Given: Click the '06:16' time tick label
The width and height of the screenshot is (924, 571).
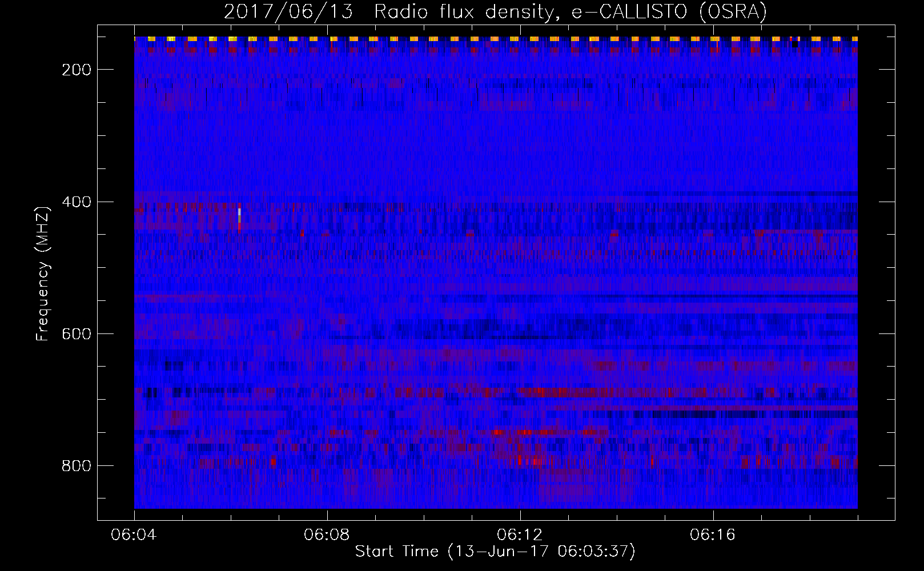Looking at the screenshot, I should click(x=713, y=535).
